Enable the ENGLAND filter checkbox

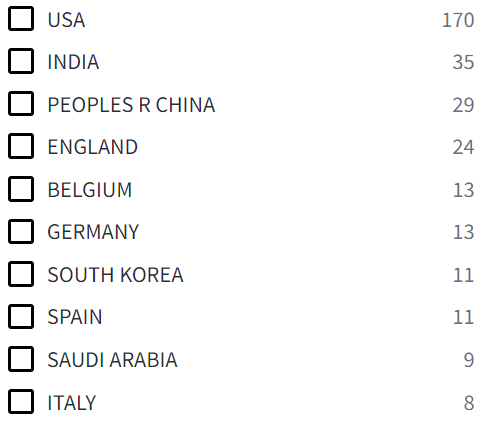(x=21, y=146)
